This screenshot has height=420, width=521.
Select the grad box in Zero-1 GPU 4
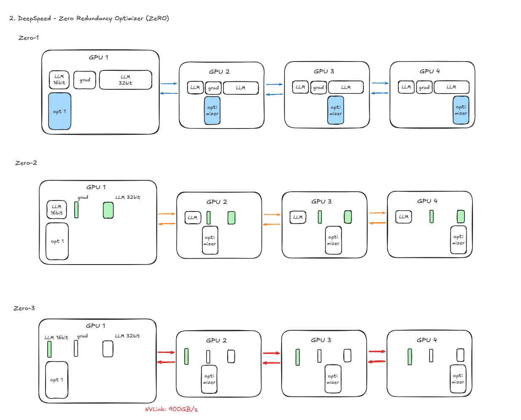[x=424, y=87]
